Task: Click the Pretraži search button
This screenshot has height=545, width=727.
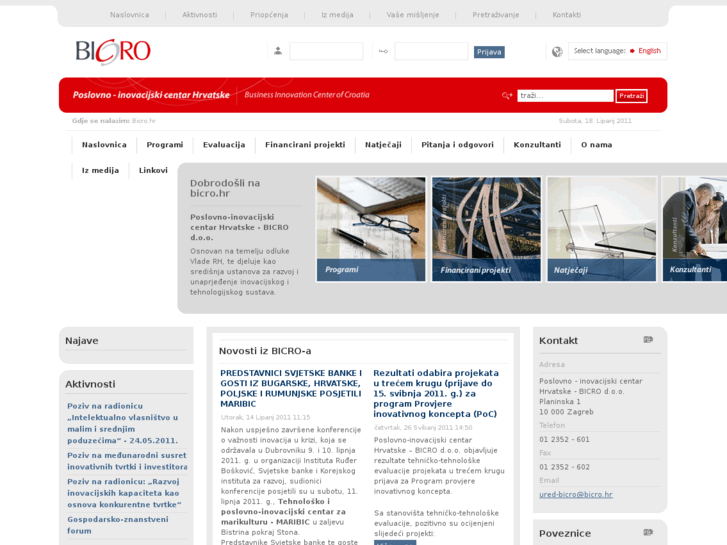Action: pyautogui.click(x=631, y=96)
